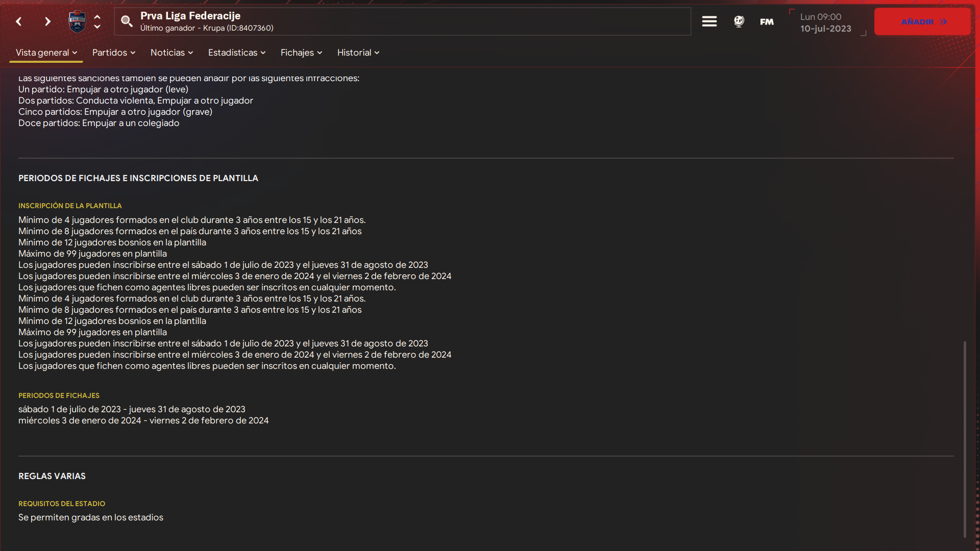Open the world globe icon

pyautogui.click(x=739, y=21)
